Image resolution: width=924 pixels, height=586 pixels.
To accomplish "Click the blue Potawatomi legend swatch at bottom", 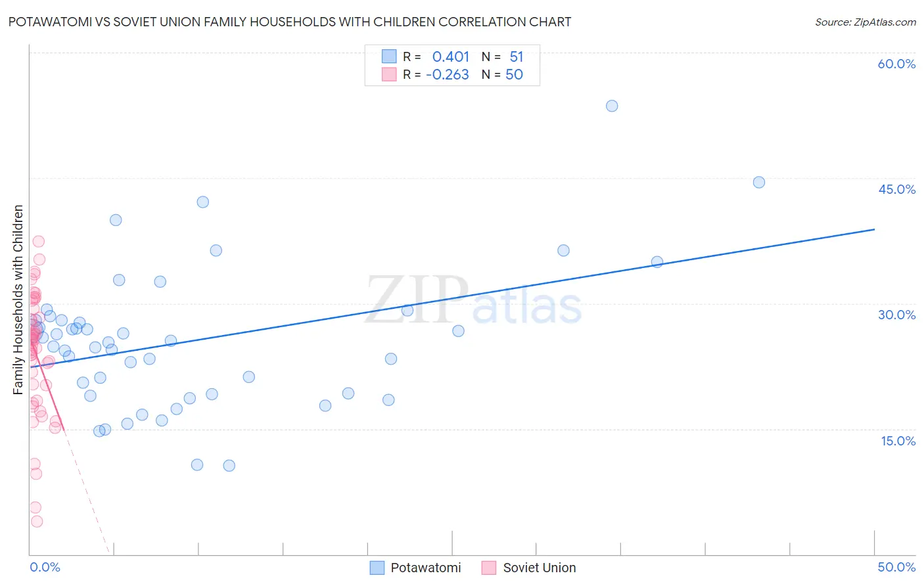I will point(377,568).
